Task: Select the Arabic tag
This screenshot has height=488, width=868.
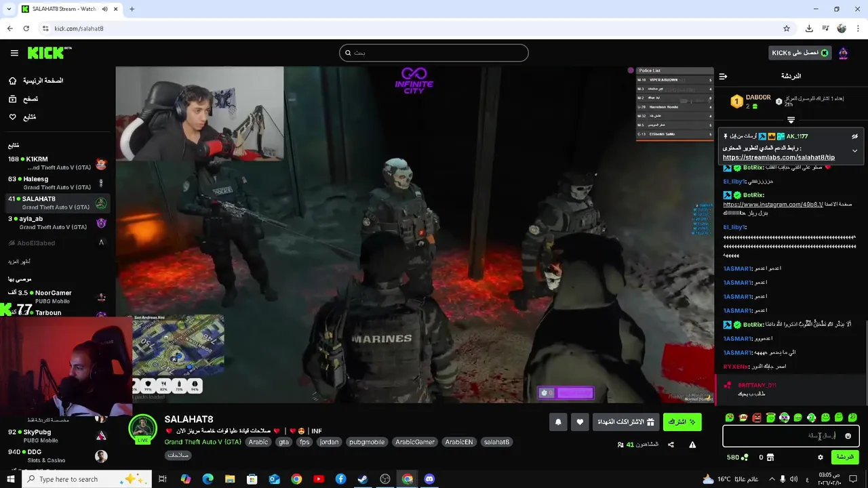Action: 258,442
